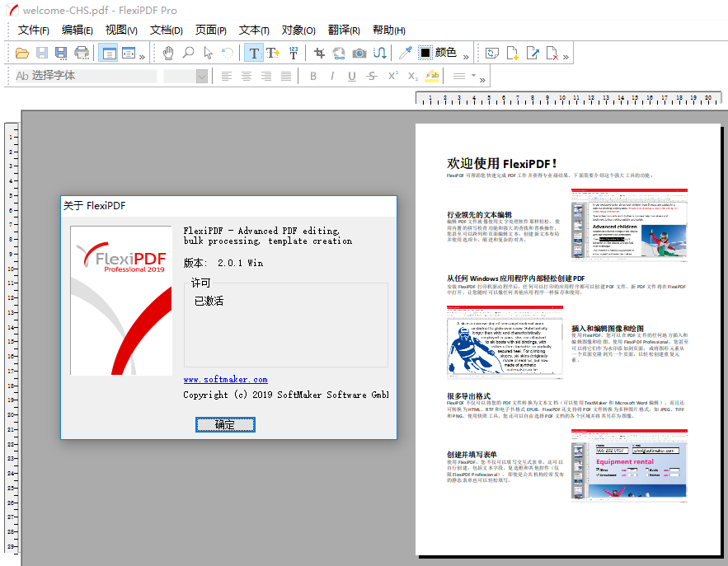Open the 文档(D) menu

pyautogui.click(x=167, y=30)
